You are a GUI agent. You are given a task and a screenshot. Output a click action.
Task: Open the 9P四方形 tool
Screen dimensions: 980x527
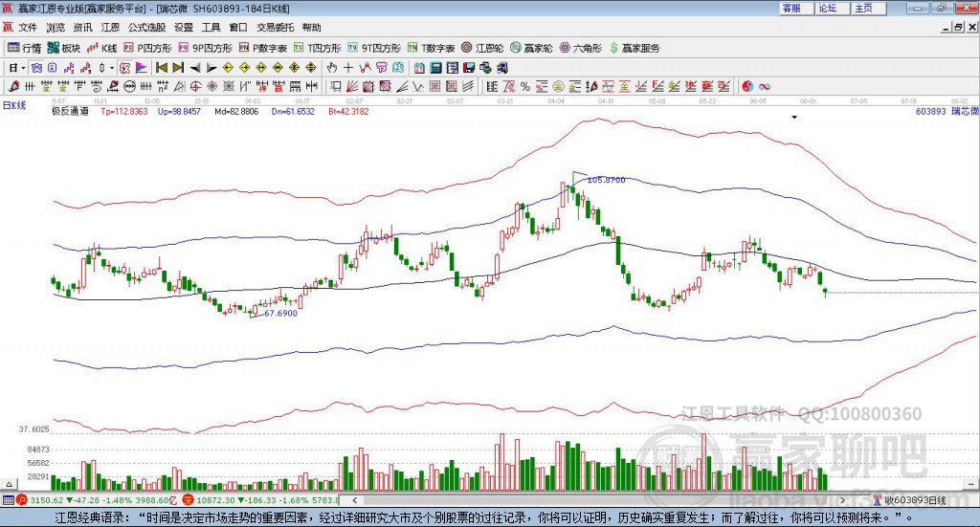205,48
